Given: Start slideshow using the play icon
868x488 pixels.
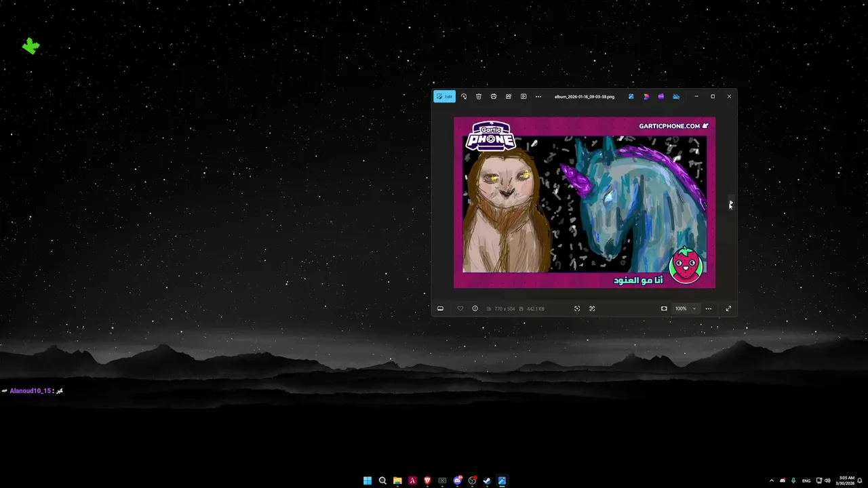Looking at the screenshot, I should 524,96.
